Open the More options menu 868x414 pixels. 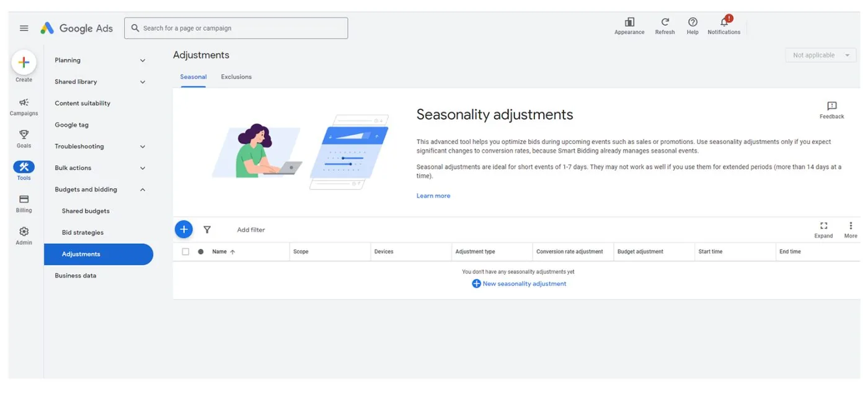pyautogui.click(x=851, y=230)
